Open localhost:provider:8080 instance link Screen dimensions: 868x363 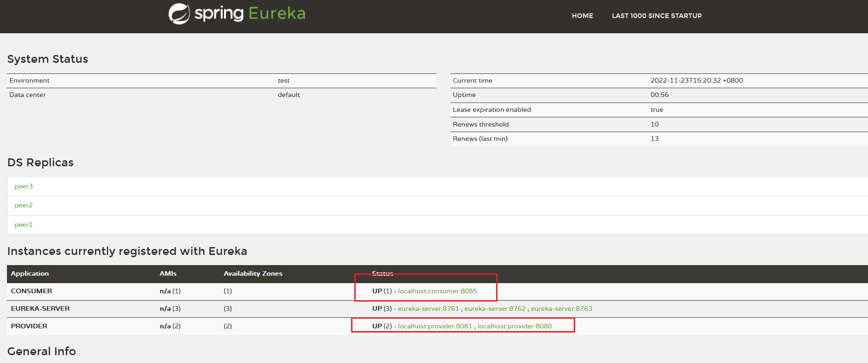(515, 326)
